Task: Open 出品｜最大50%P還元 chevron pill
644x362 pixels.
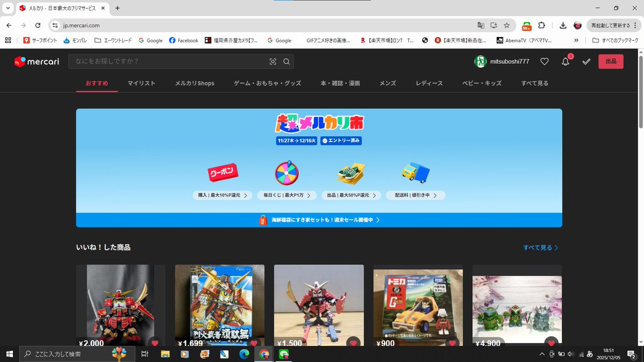Action: [351, 196]
